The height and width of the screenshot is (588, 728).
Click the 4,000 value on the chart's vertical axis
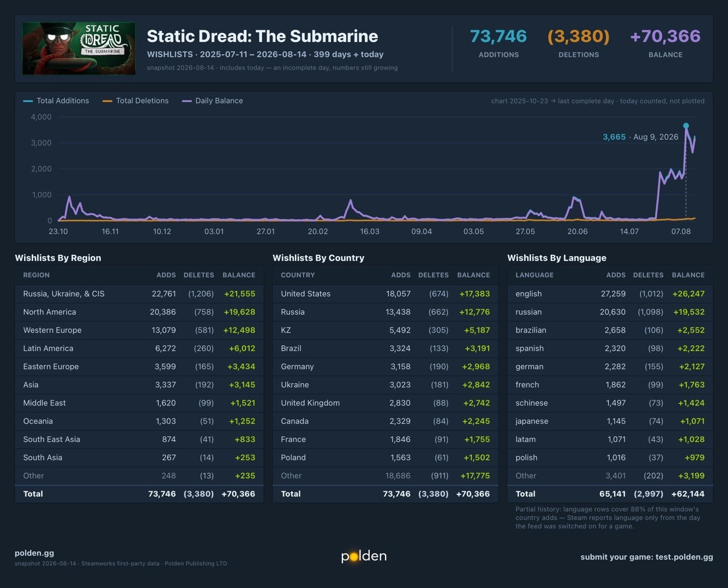pos(41,117)
